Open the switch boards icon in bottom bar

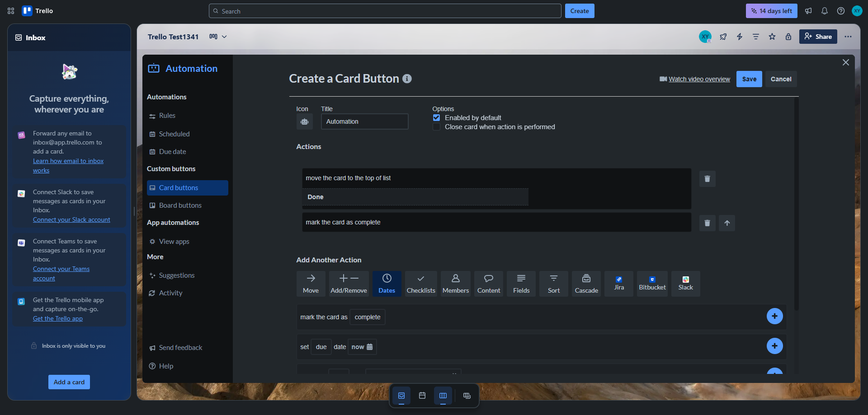467,396
